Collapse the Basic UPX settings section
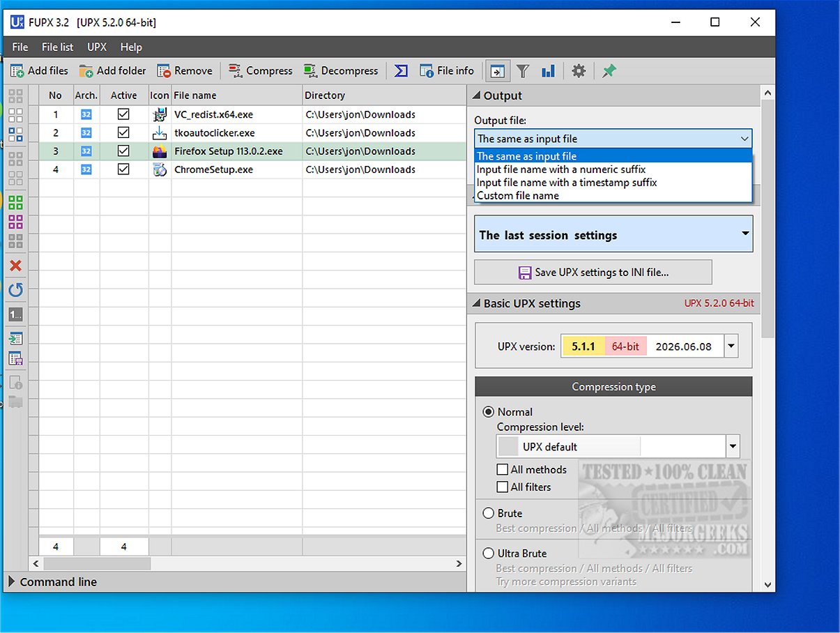Image resolution: width=840 pixels, height=633 pixels. pyautogui.click(x=476, y=304)
